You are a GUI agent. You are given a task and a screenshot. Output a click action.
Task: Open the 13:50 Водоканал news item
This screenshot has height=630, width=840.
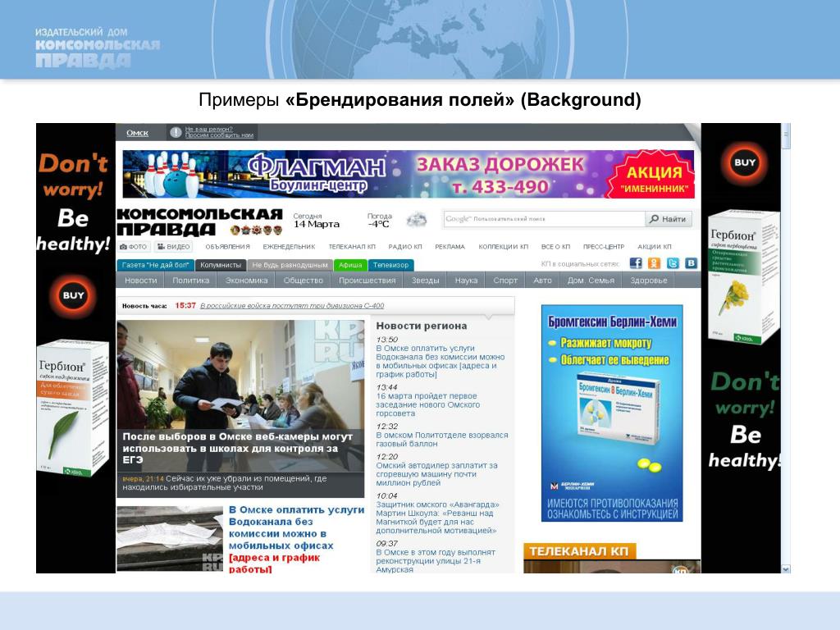tap(441, 361)
